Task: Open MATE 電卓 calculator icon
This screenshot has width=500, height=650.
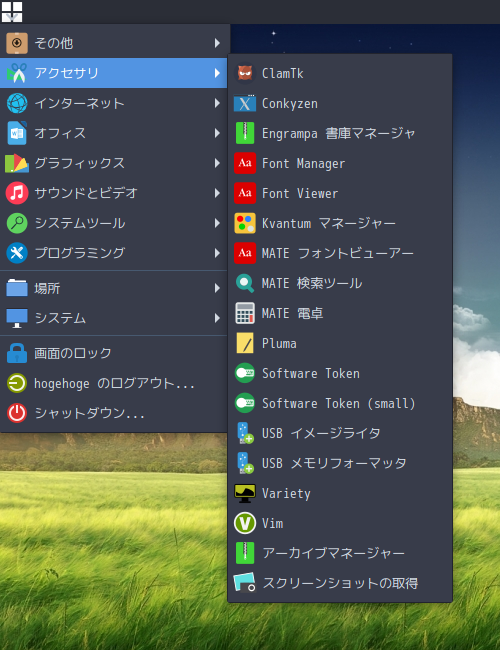Action: tap(245, 313)
